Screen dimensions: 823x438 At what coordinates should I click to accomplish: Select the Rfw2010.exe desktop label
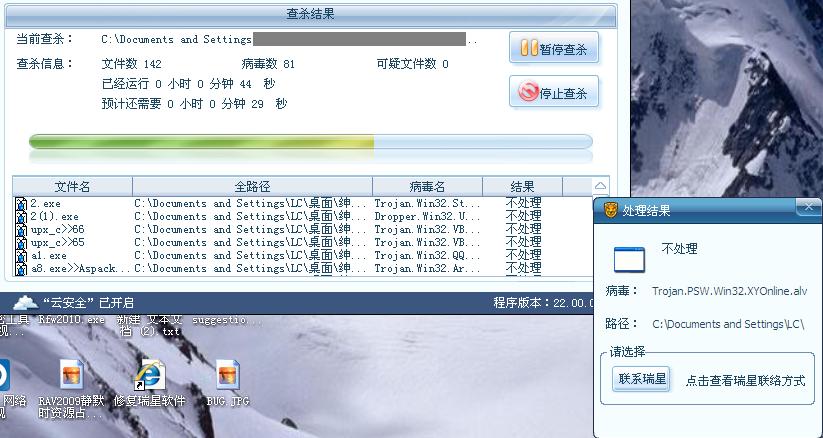(x=71, y=319)
